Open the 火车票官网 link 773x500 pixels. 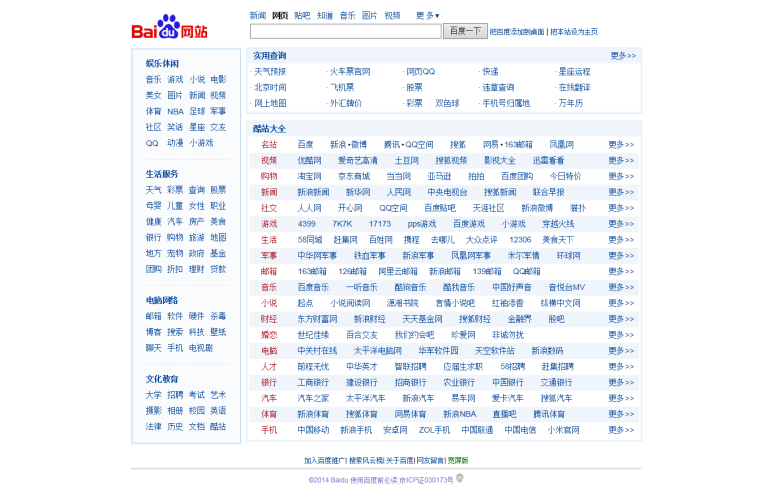coord(350,71)
